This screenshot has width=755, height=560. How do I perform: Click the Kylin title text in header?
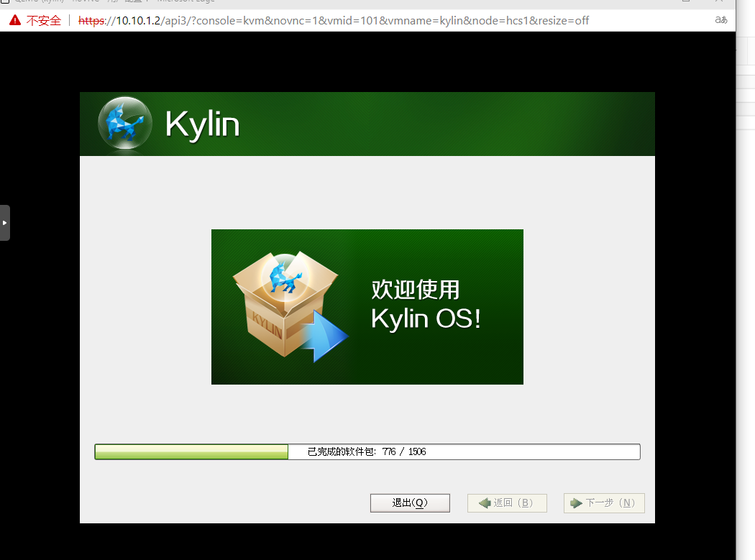coord(202,124)
